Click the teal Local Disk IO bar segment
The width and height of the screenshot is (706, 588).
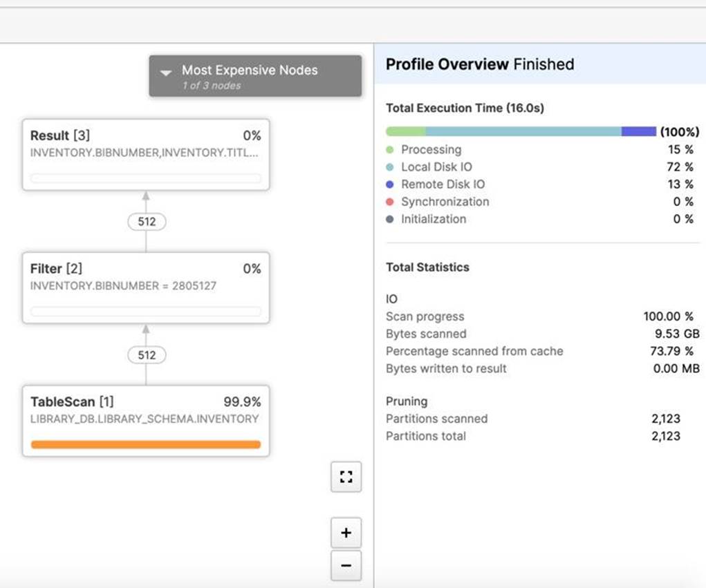523,131
